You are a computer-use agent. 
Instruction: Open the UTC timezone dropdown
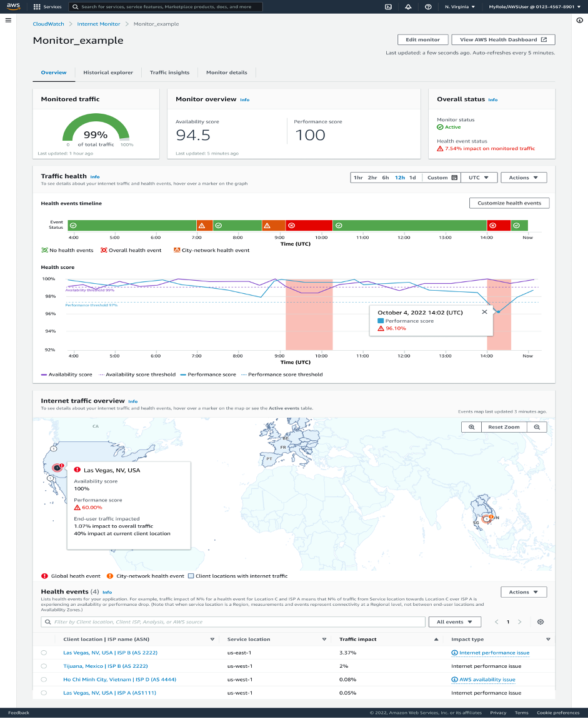point(479,177)
